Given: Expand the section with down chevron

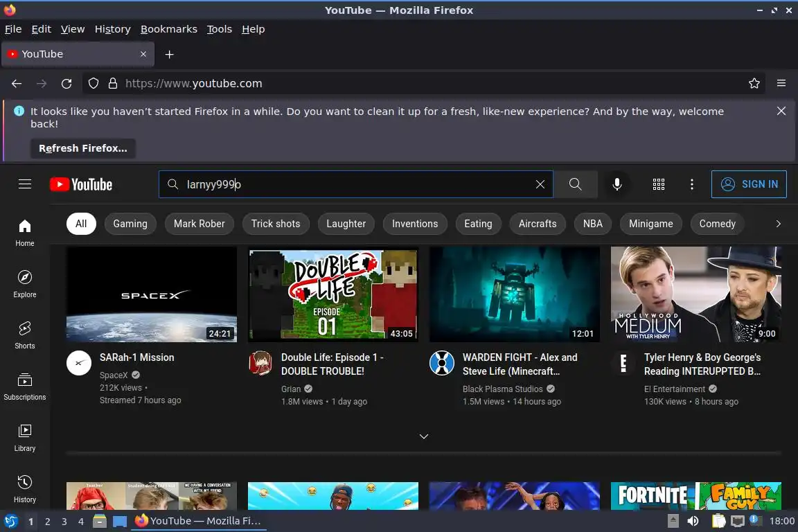Looking at the screenshot, I should (x=423, y=436).
